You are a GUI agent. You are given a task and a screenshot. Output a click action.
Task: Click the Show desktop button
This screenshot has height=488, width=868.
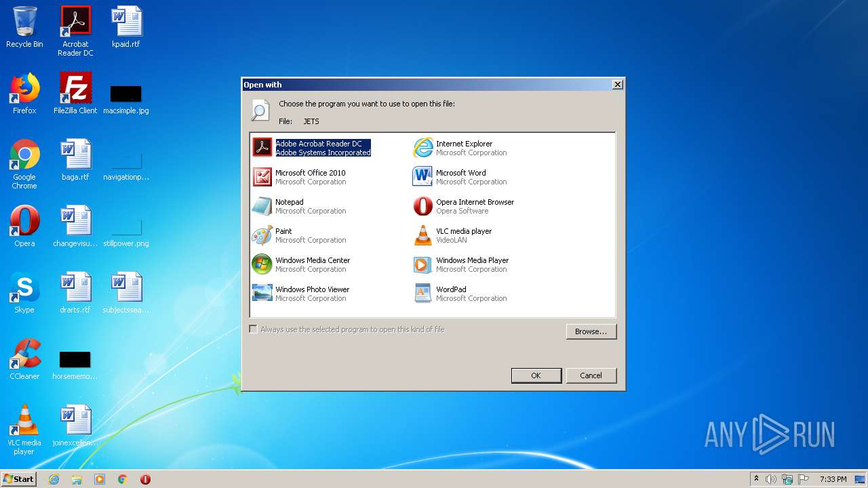(861, 479)
